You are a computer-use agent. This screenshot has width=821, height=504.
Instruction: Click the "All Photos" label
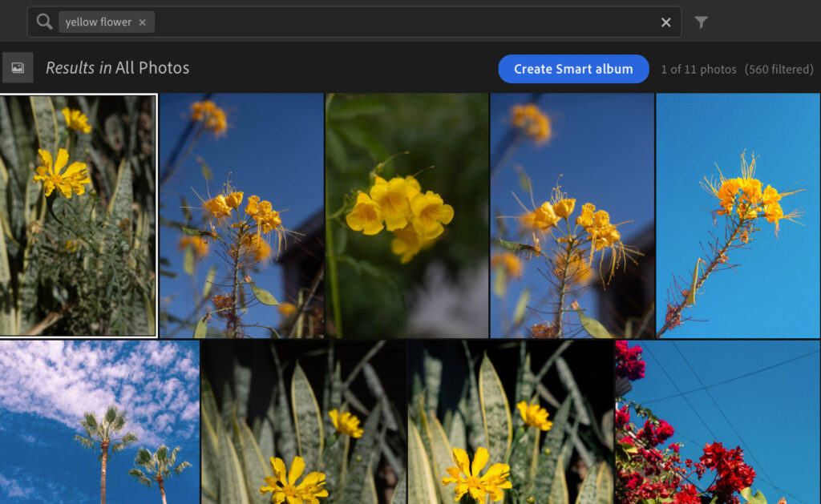[x=152, y=68]
